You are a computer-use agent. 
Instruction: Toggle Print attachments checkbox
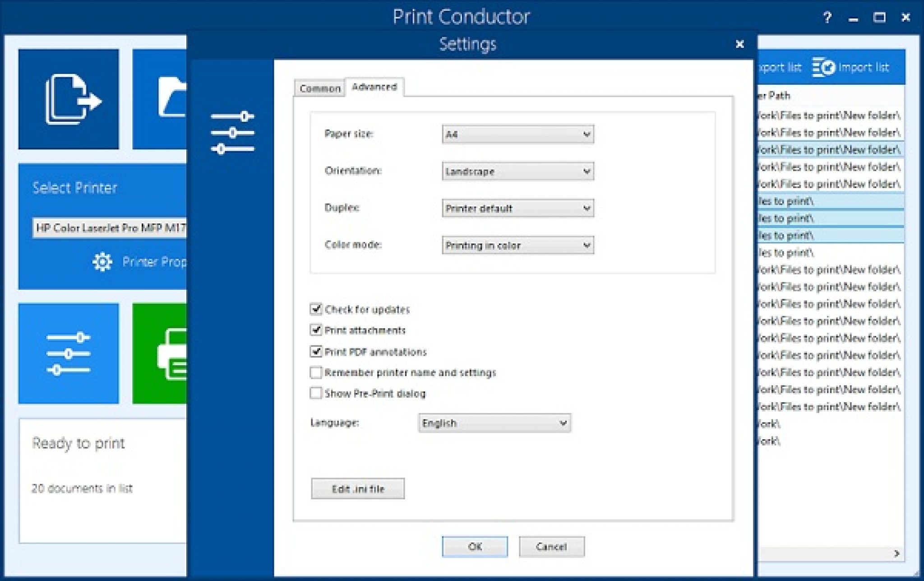[316, 330]
